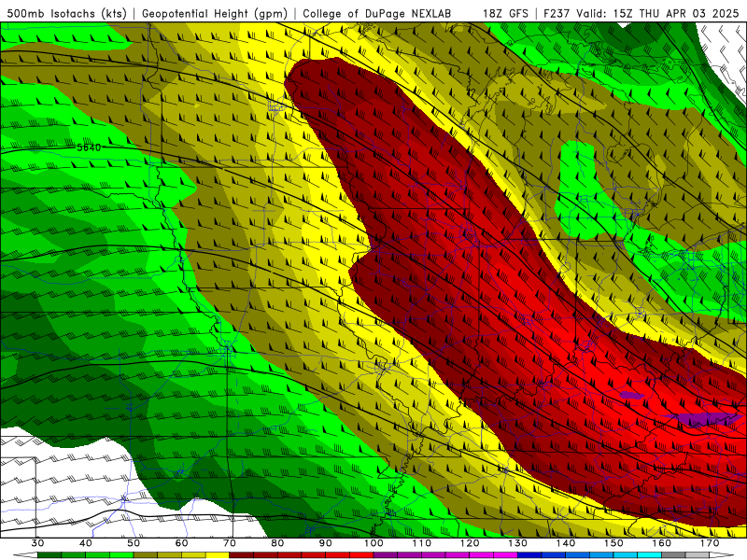Screen dimensions: 747x560
Task: Click the 'Geopotential Height (gpm)' header text
Action: pos(215,13)
